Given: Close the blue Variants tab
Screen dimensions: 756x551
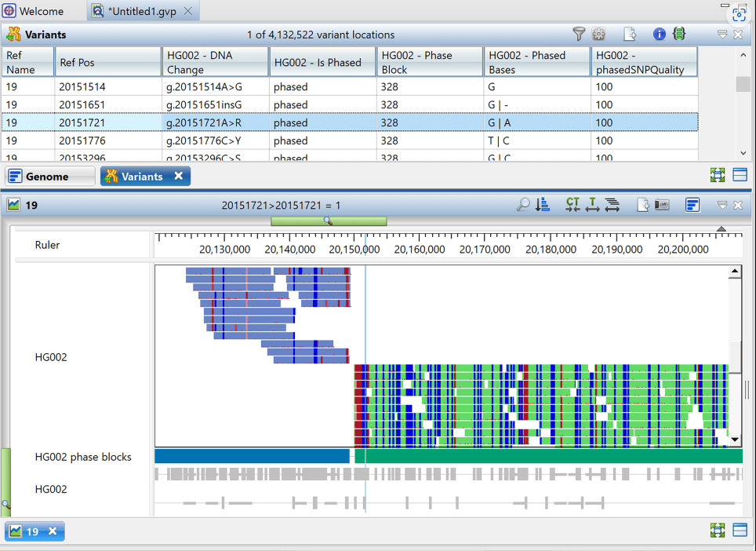Looking at the screenshot, I should (x=179, y=176).
